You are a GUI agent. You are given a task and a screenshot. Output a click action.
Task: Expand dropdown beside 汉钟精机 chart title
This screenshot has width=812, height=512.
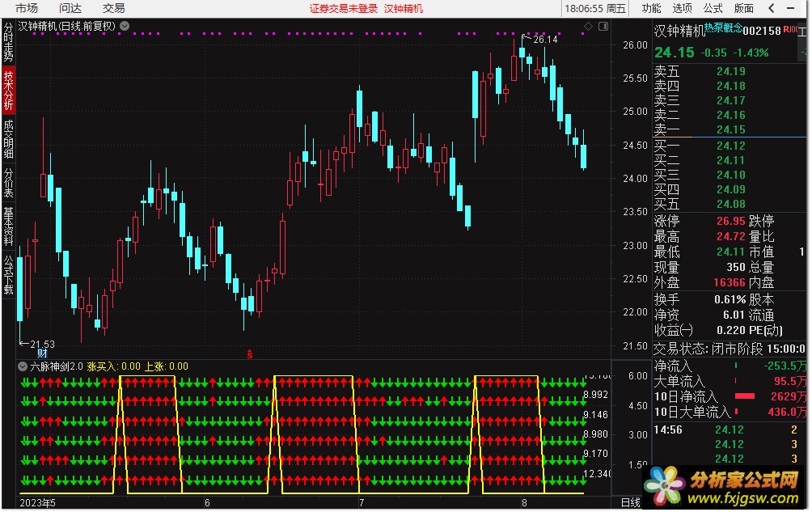[x=125, y=26]
